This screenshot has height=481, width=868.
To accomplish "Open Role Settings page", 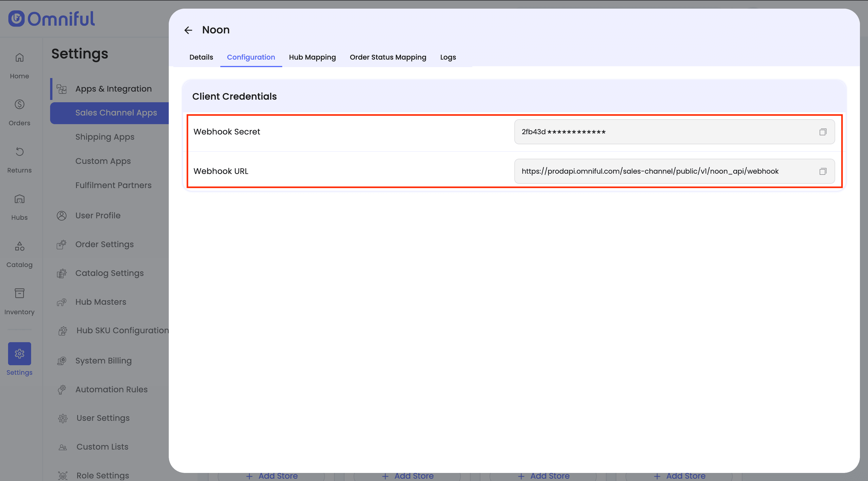I will tap(103, 475).
